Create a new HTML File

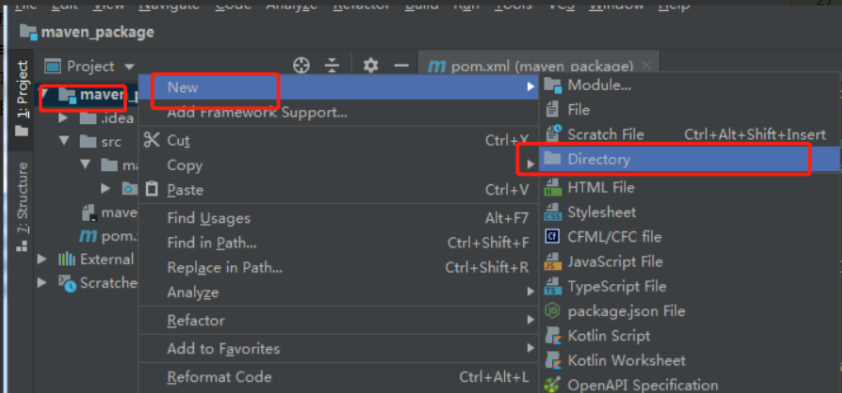point(689,187)
